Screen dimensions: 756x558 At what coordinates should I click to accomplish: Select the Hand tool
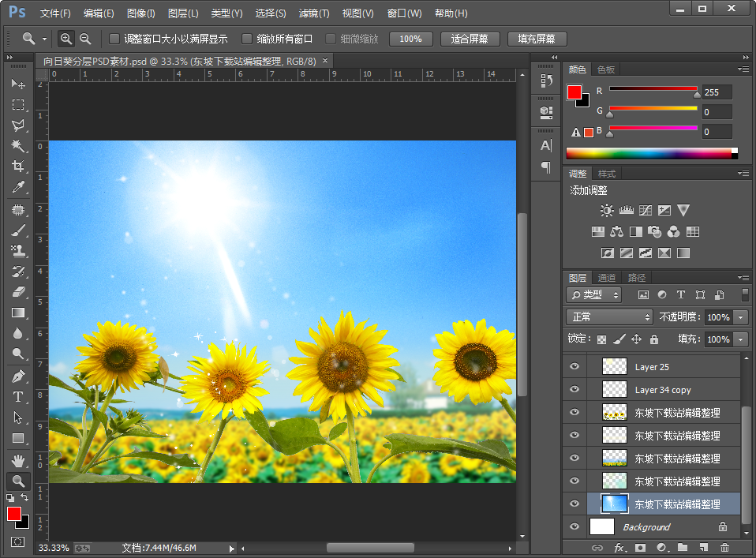point(18,460)
